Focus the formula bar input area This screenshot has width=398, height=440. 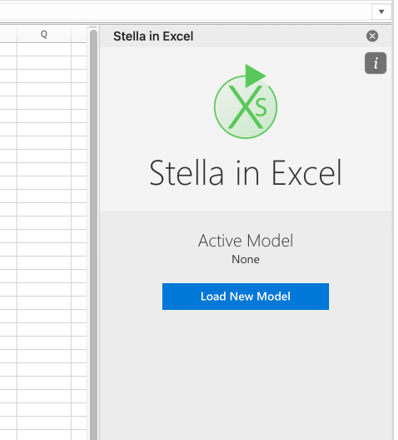(185, 12)
